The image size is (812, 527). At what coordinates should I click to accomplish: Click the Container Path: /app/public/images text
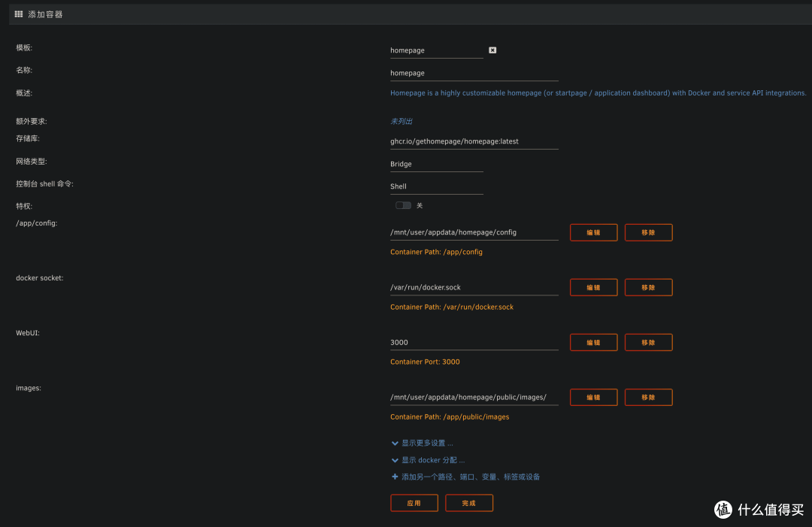[450, 416]
